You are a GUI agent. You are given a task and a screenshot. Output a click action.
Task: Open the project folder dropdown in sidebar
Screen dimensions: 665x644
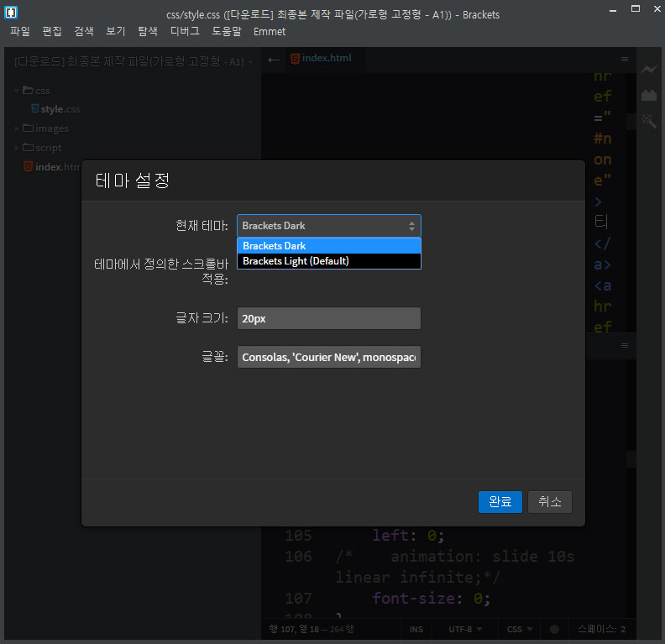(x=134, y=62)
